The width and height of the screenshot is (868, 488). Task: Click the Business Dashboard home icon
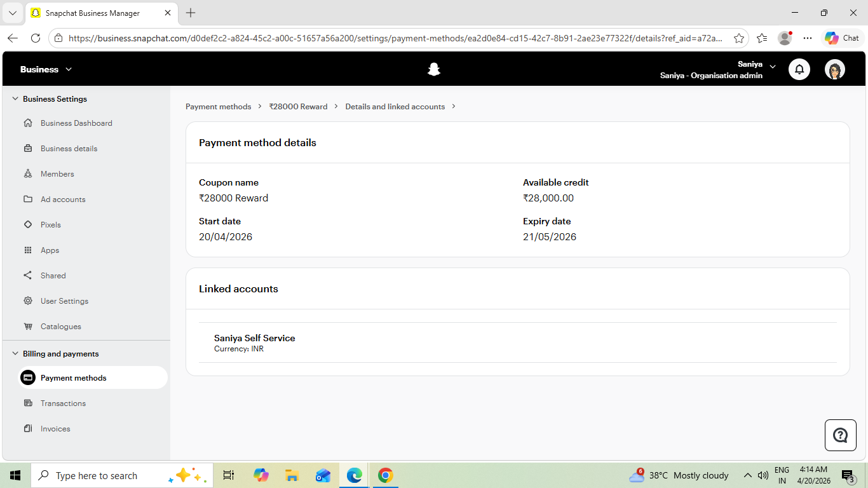28,123
